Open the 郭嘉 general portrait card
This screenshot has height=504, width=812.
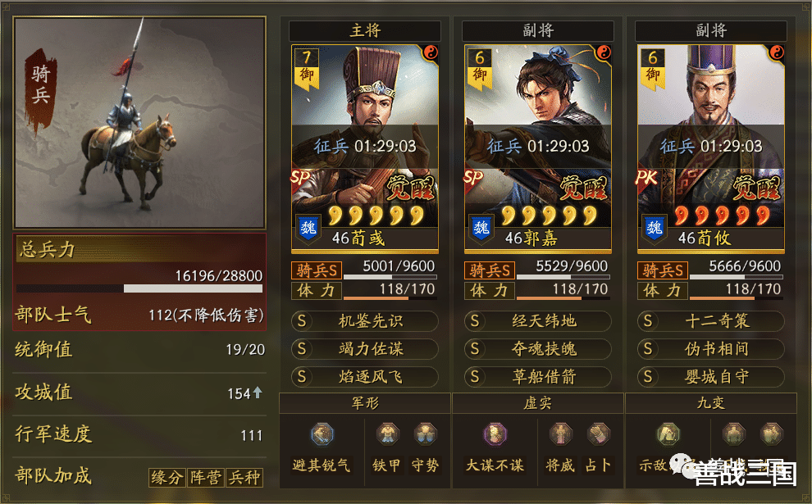[538, 149]
